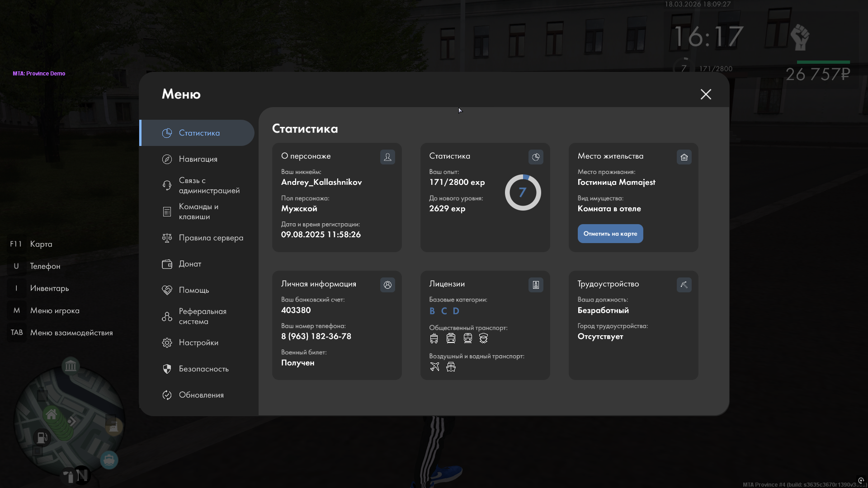Click the job tools icon in Трудоустройство card
Screen dimensions: 868x488
(x=684, y=285)
